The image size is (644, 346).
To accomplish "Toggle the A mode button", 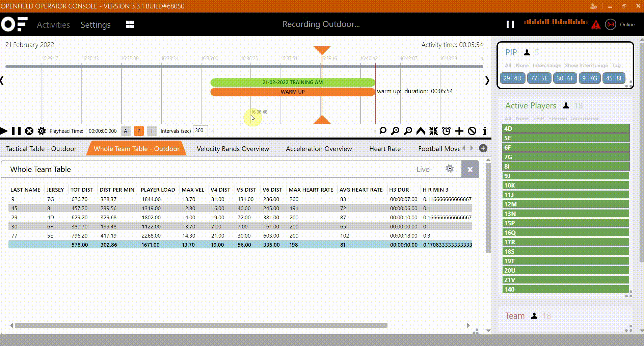I will tap(126, 131).
